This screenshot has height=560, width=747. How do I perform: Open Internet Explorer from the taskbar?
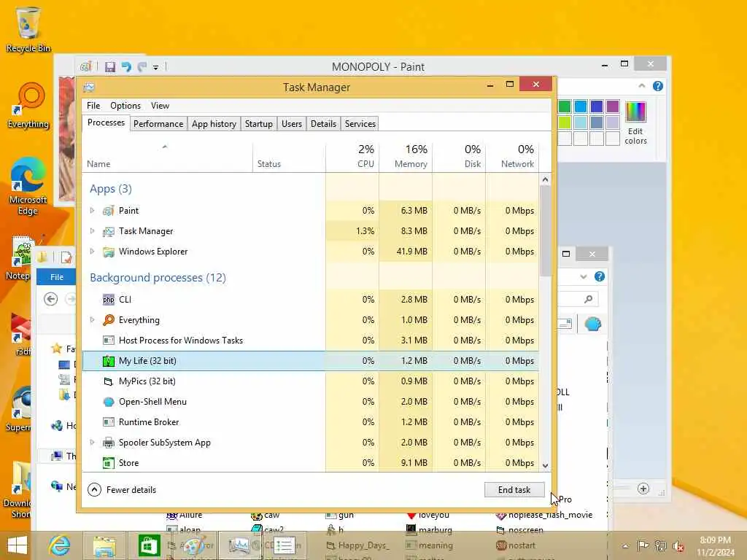60,545
